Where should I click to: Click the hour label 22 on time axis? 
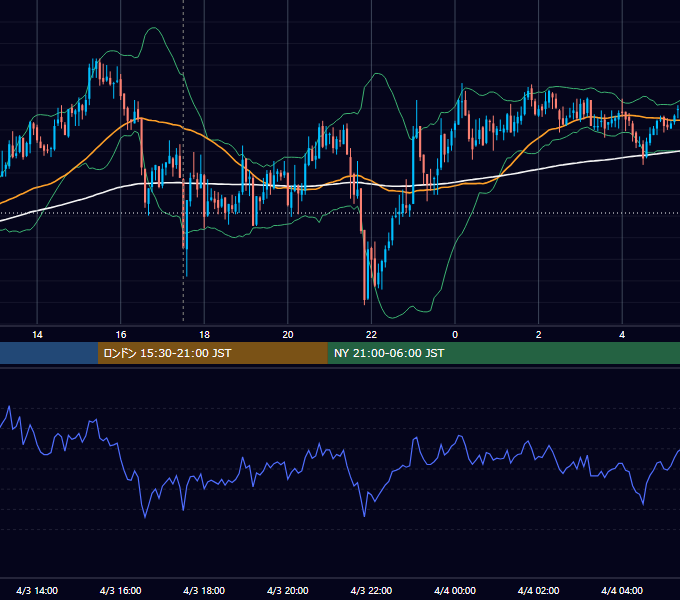[371, 335]
